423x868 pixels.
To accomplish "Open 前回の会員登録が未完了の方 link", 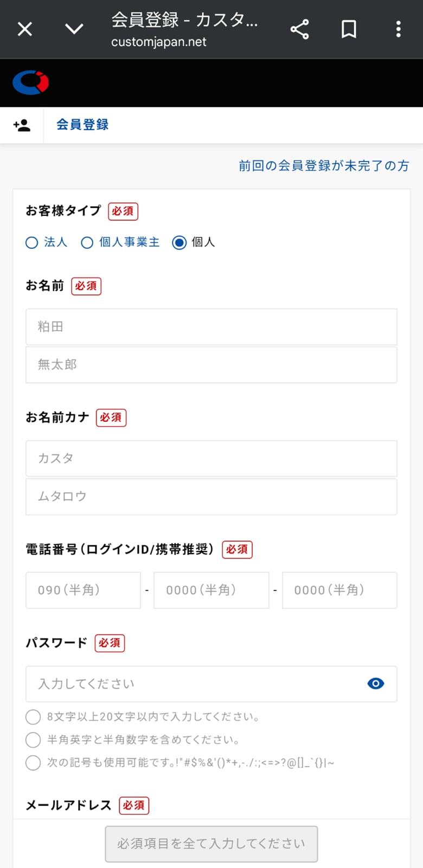I will (x=324, y=166).
